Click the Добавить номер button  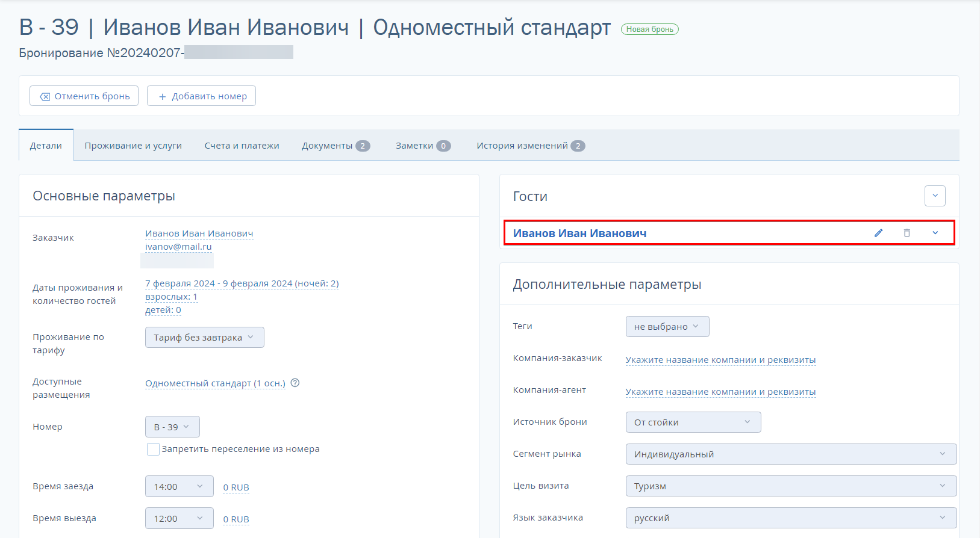pyautogui.click(x=201, y=96)
